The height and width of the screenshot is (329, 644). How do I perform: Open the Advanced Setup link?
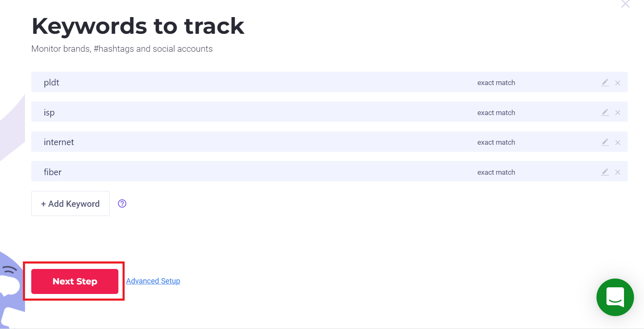click(153, 281)
